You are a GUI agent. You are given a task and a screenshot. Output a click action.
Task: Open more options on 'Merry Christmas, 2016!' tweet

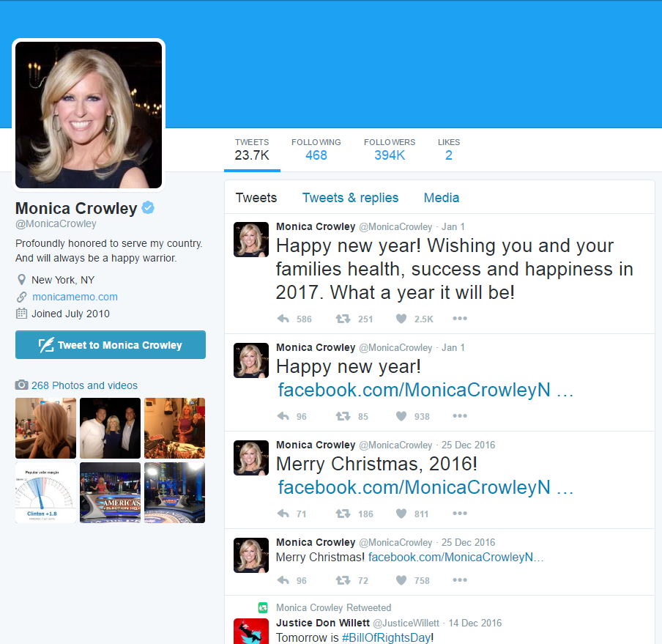click(459, 514)
